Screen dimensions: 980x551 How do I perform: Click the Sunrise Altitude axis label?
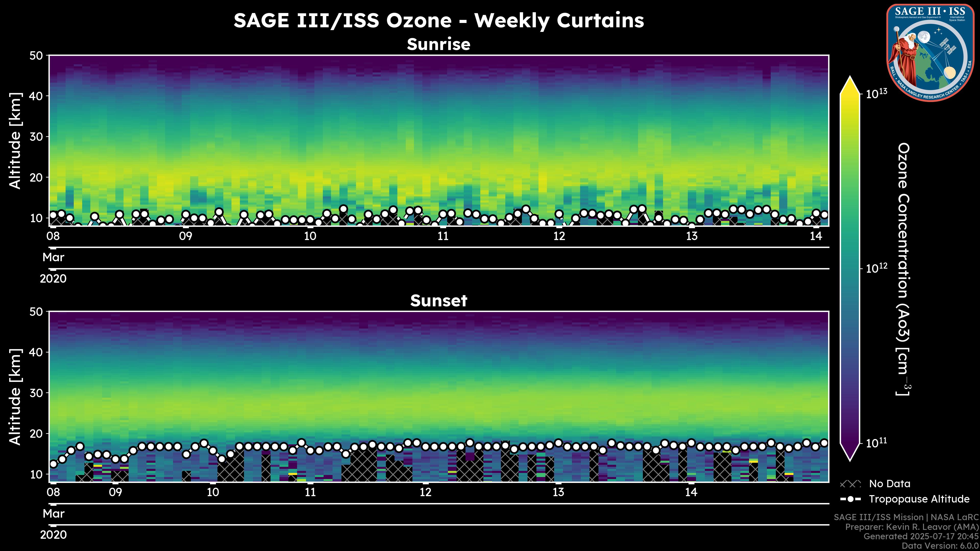[x=15, y=141]
